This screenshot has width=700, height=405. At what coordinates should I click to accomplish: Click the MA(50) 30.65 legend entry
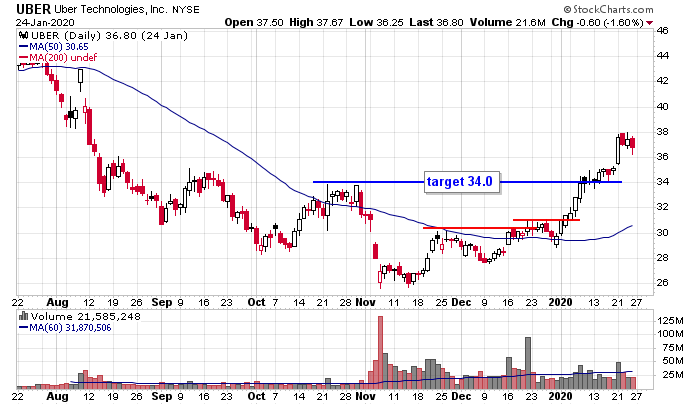[54, 47]
